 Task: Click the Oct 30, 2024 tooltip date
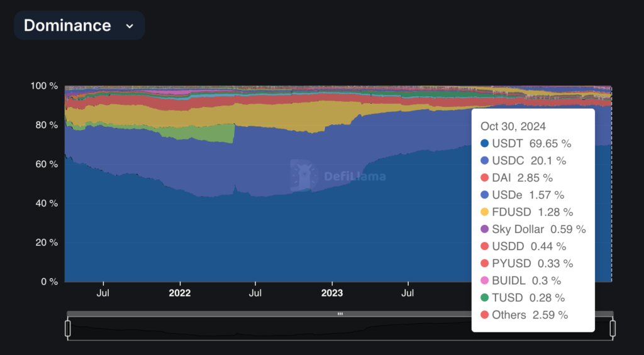(x=513, y=126)
